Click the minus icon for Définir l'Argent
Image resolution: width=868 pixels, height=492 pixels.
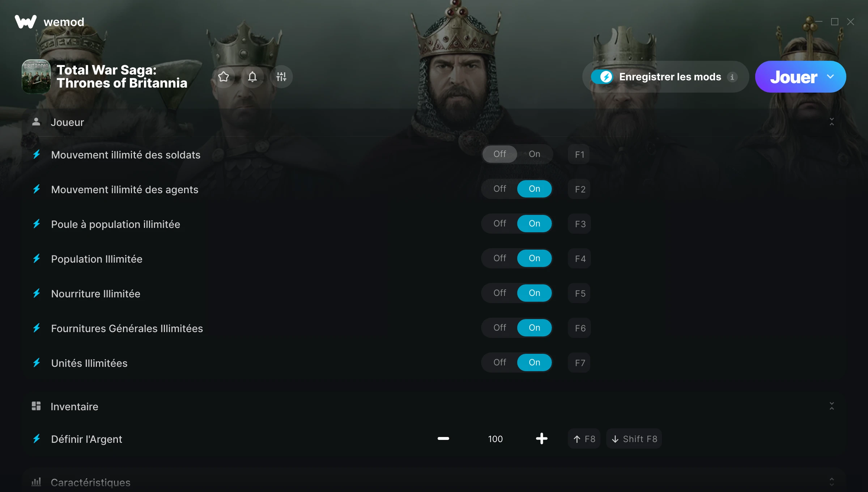(443, 438)
